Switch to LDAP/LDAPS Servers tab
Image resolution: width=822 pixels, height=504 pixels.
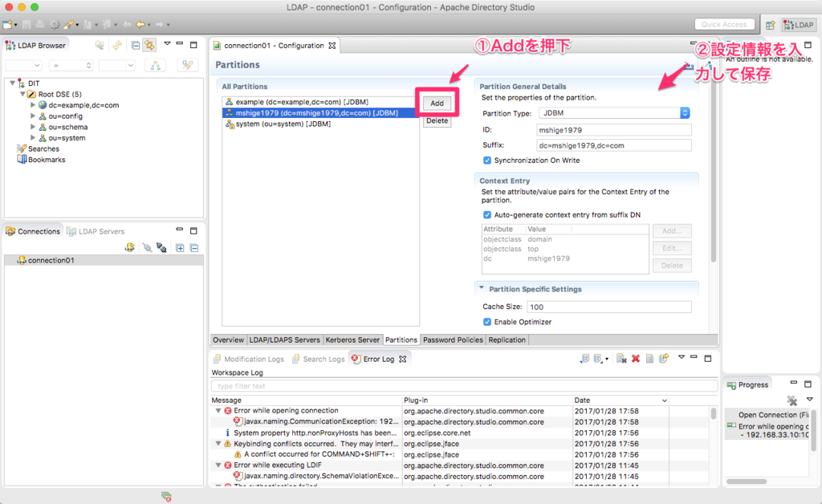pos(284,340)
